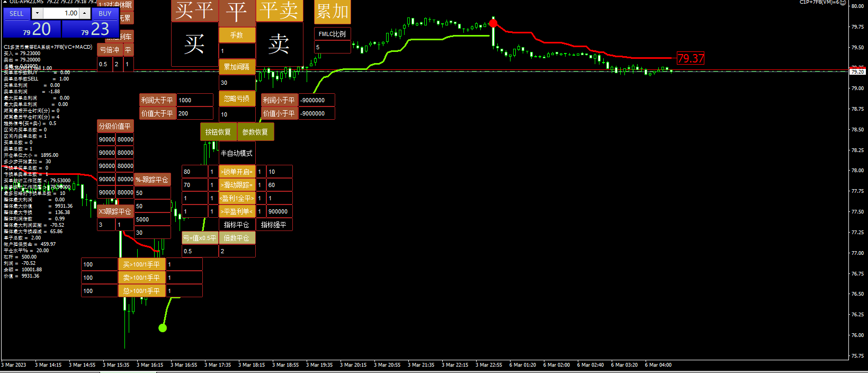Click the field showing 10 below 忽略亏损
Image resolution: width=868 pixels, height=373 pixels.
[237, 114]
